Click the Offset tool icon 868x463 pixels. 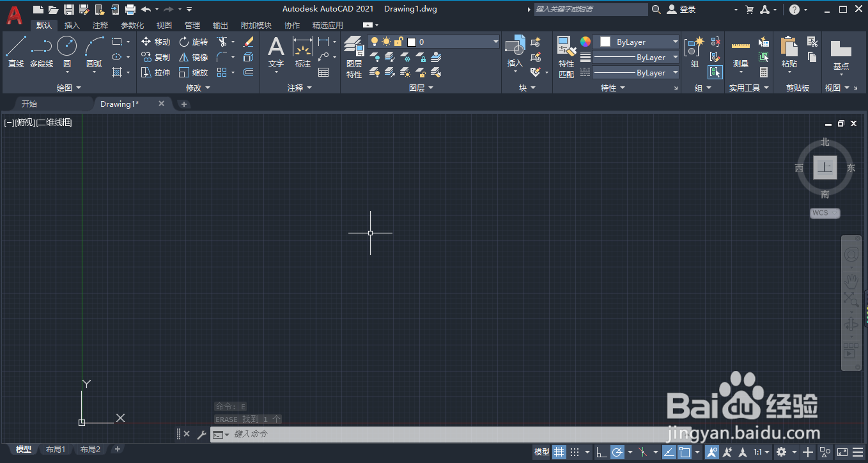click(x=249, y=72)
